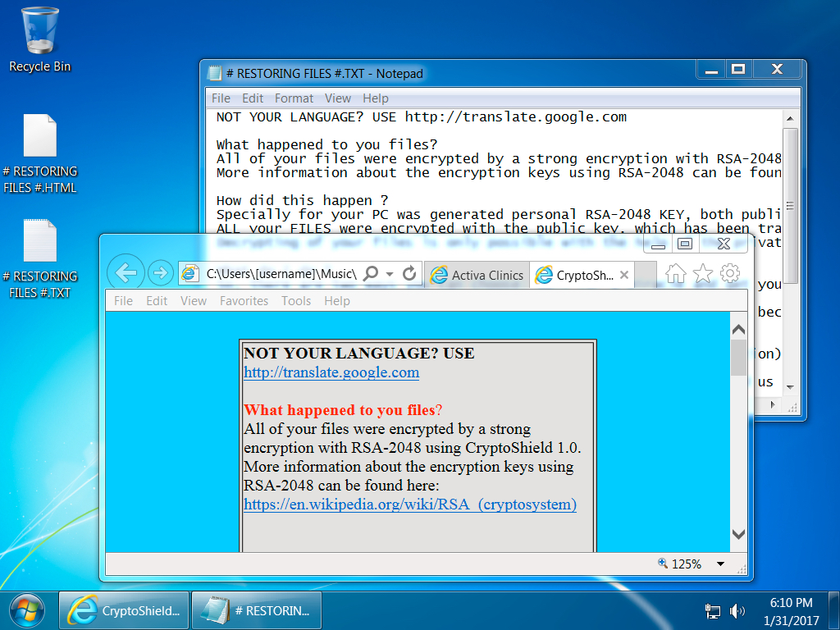
Task: Open Internet Explorer Tools menu
Action: click(295, 301)
